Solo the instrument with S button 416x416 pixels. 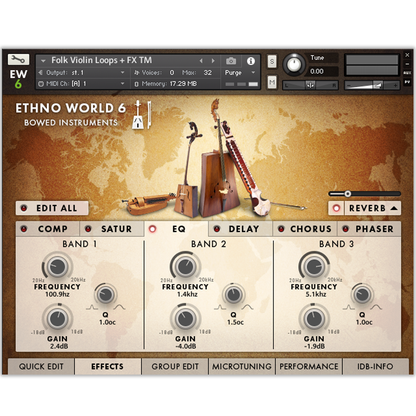272,61
